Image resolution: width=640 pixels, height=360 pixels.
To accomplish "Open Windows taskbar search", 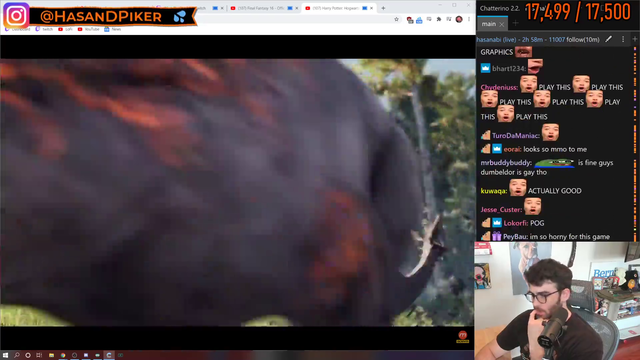I will (x=17, y=355).
